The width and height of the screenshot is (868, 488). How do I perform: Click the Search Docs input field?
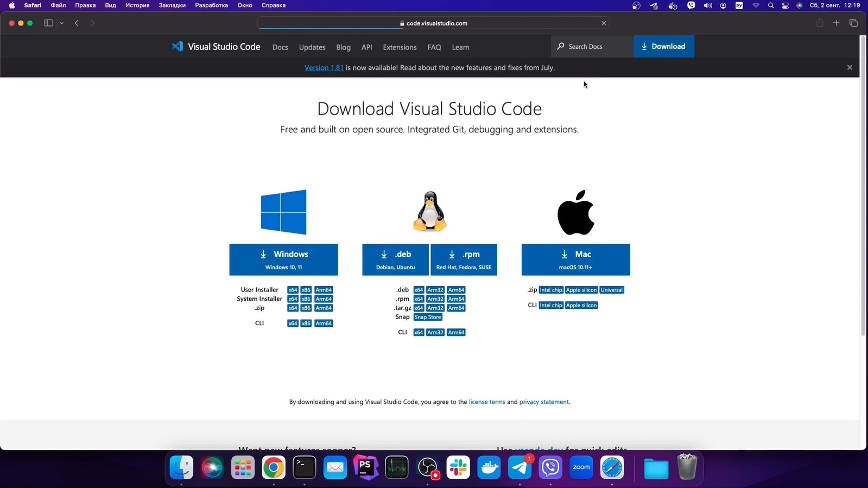(x=593, y=47)
